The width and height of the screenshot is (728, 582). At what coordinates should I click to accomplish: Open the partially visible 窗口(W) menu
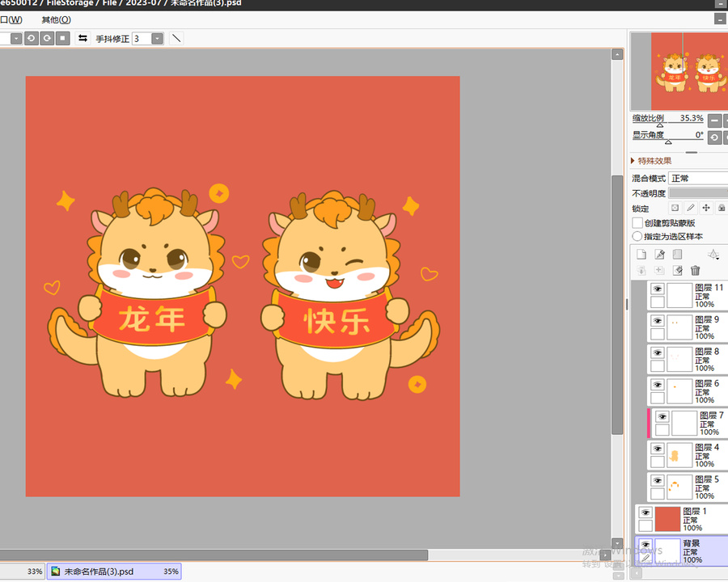point(11,19)
